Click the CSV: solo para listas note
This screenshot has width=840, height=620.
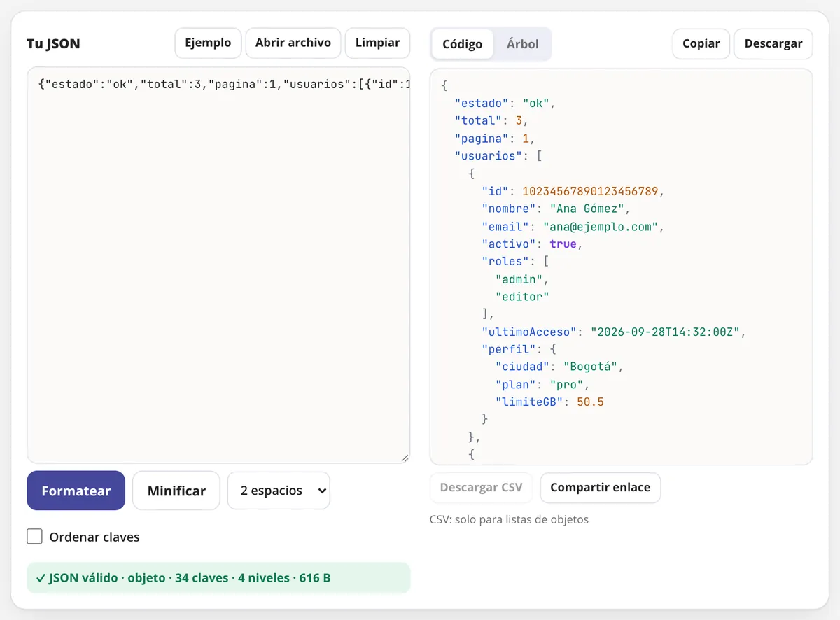click(510, 519)
